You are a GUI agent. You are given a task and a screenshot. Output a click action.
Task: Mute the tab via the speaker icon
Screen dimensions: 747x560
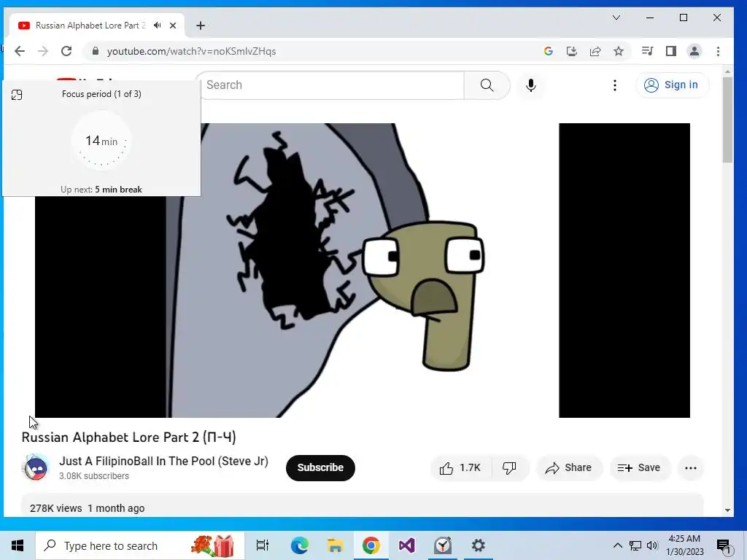pyautogui.click(x=158, y=26)
